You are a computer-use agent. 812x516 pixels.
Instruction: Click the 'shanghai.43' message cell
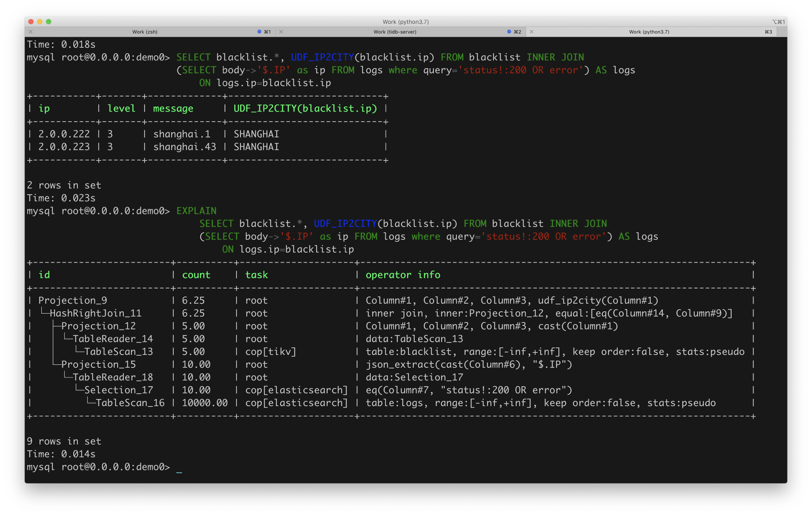184,147
